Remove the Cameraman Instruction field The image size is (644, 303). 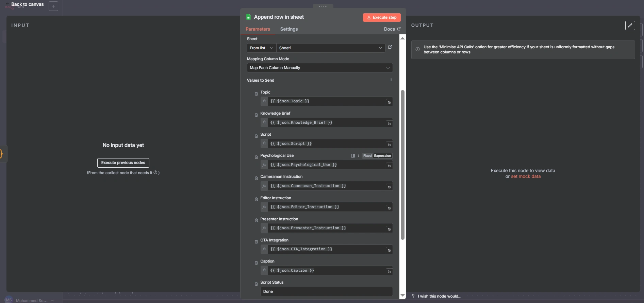[x=256, y=178]
